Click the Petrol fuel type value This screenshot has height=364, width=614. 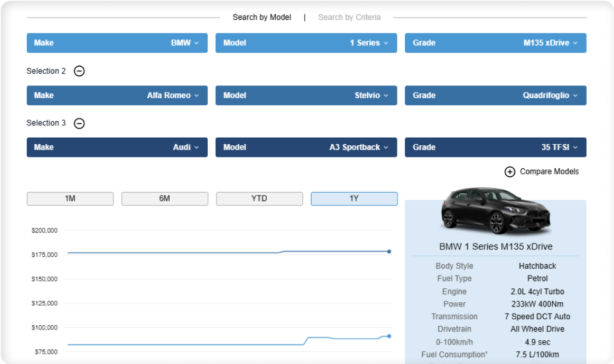coord(537,279)
